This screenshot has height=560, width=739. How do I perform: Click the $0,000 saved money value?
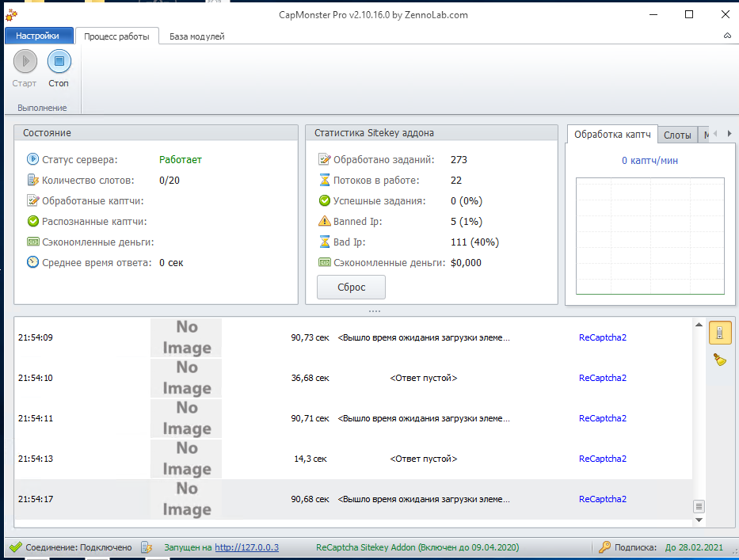tap(466, 262)
